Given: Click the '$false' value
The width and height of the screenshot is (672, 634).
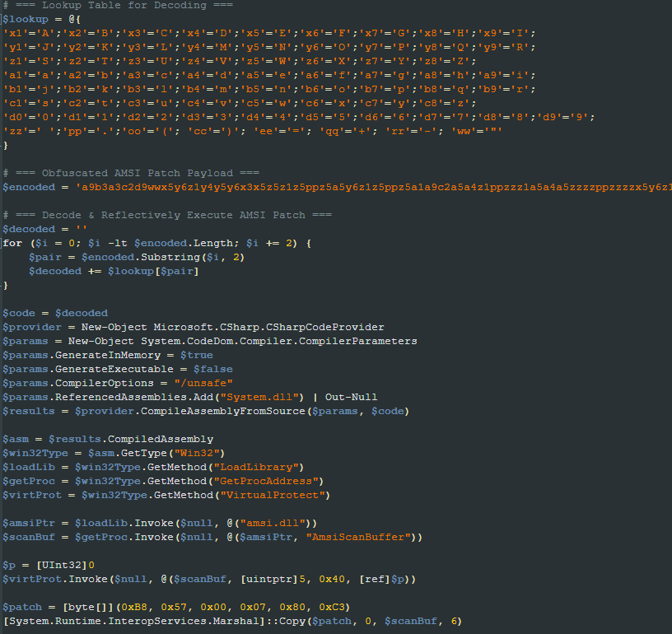Looking at the screenshot, I should click(x=213, y=369).
